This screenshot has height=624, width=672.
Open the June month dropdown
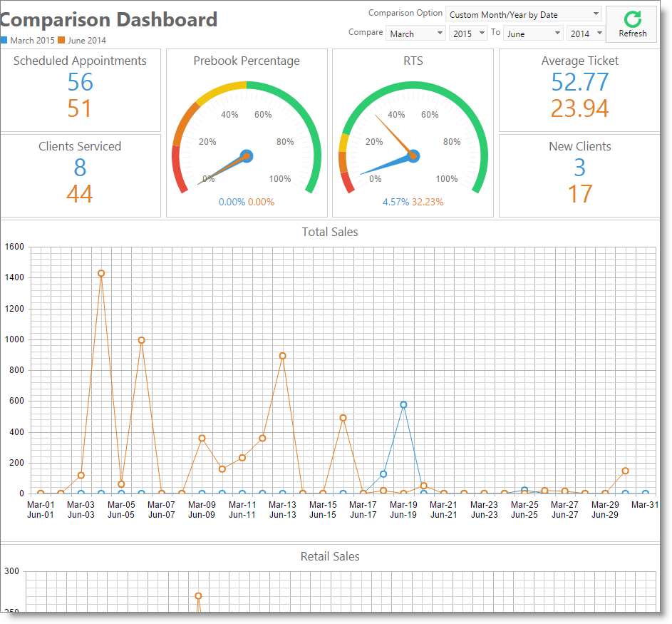click(x=533, y=34)
